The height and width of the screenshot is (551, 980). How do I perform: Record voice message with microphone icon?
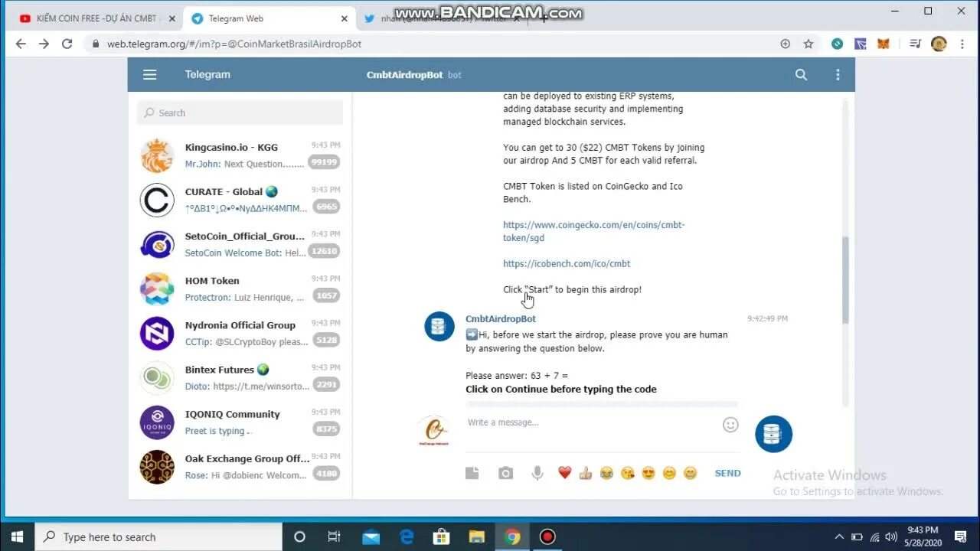pyautogui.click(x=537, y=473)
